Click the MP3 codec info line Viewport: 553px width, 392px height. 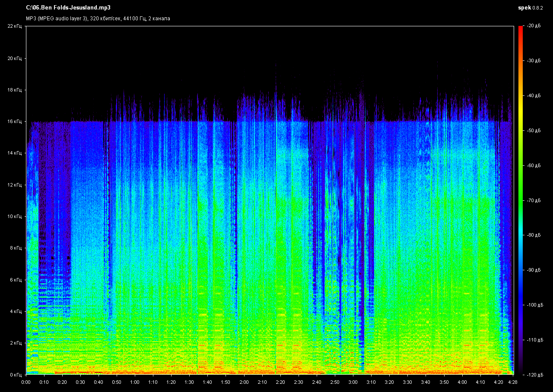[x=98, y=19]
